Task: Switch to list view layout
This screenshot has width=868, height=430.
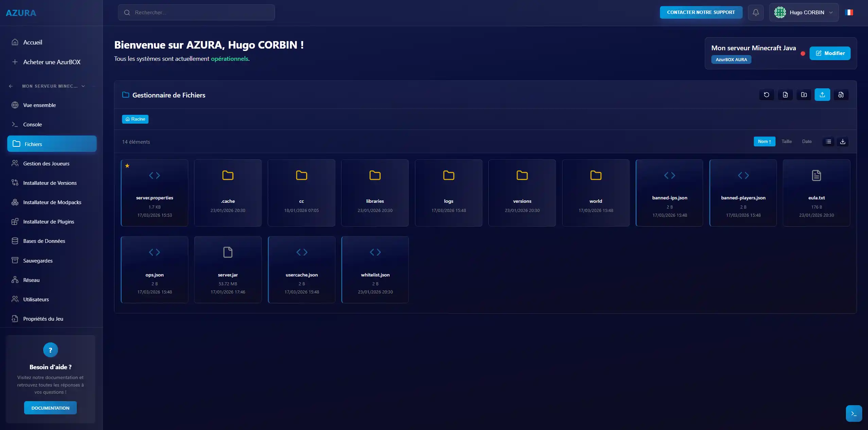Action: pos(828,142)
